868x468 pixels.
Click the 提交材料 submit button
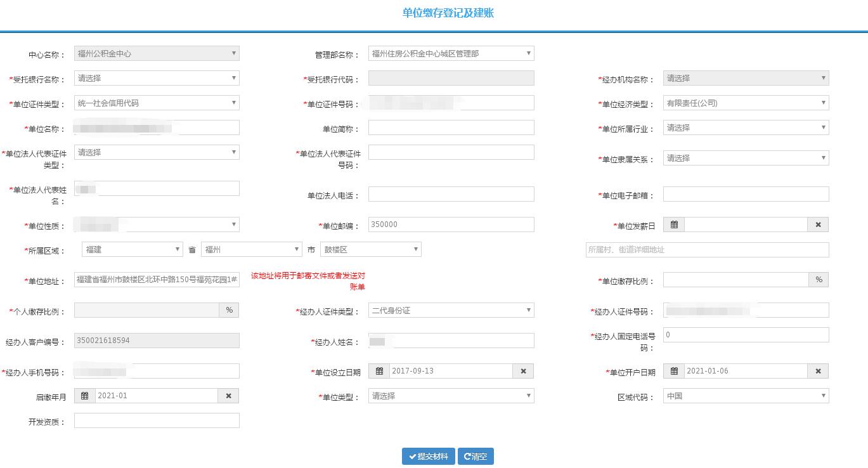(428, 455)
